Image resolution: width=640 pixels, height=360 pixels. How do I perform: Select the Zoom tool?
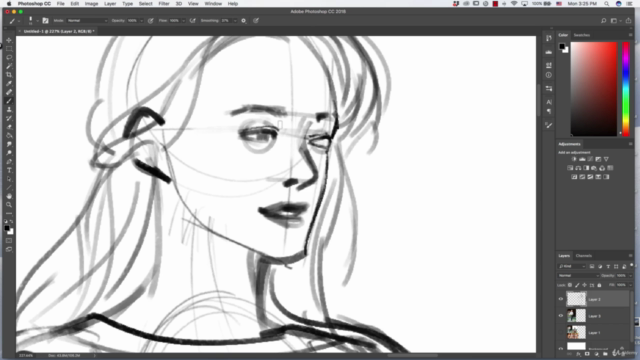[x=9, y=204]
